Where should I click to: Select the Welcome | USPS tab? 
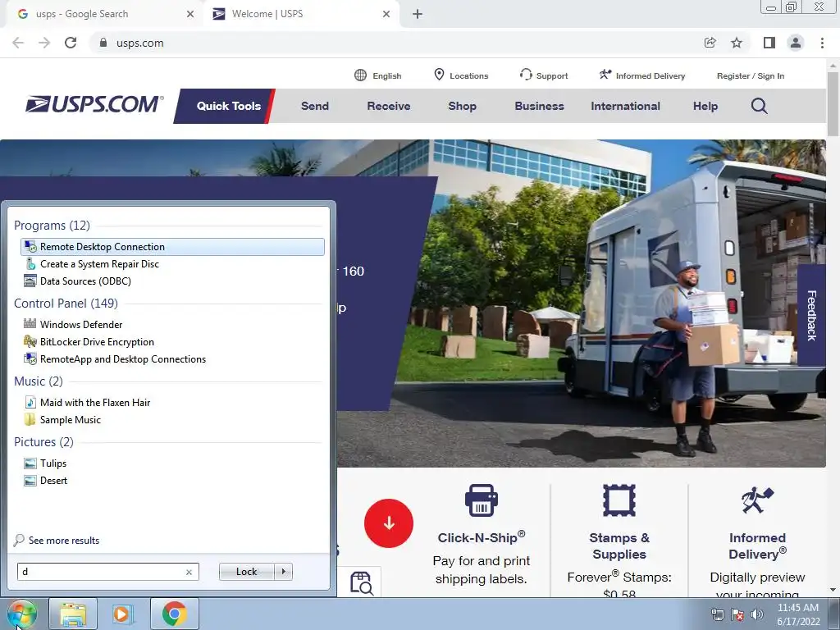tap(300, 14)
